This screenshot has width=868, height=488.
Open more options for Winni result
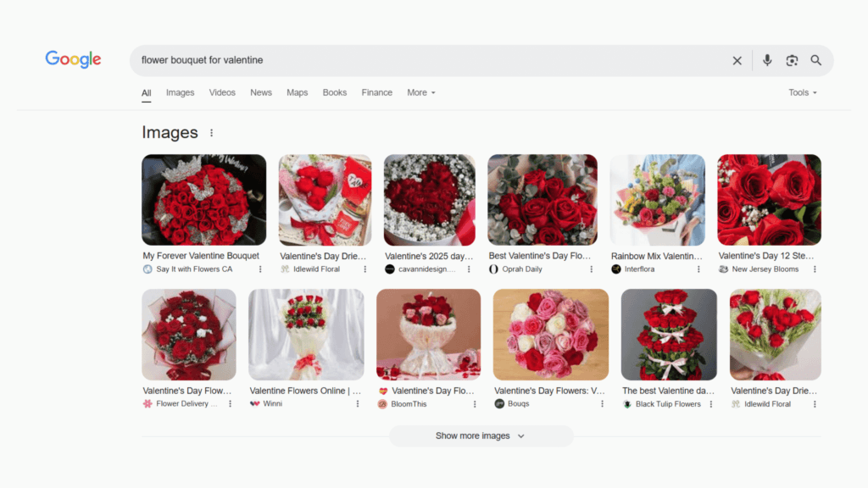pos(358,404)
